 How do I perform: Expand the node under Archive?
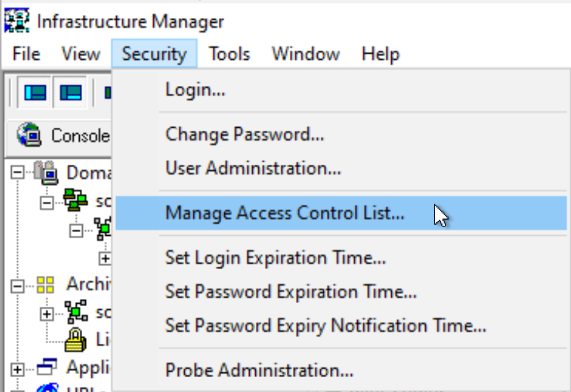pos(47,313)
